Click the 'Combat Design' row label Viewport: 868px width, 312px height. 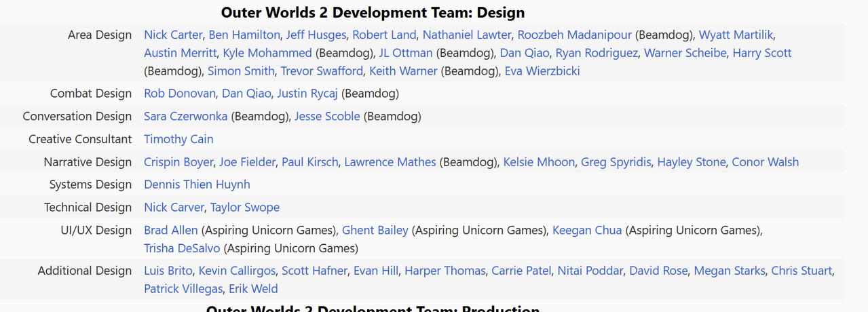[91, 94]
